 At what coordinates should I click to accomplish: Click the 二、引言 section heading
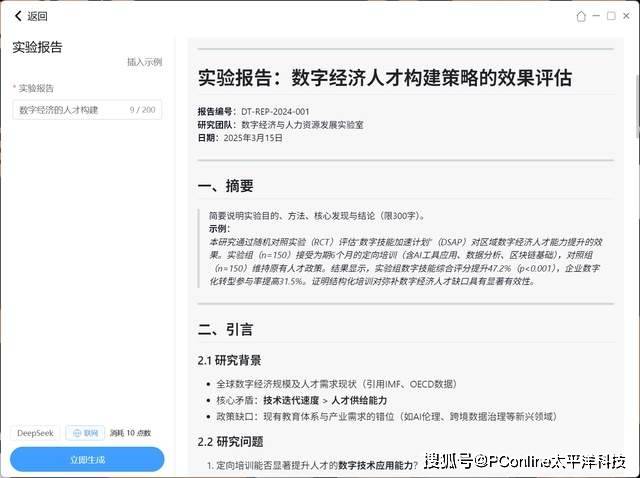pos(225,329)
